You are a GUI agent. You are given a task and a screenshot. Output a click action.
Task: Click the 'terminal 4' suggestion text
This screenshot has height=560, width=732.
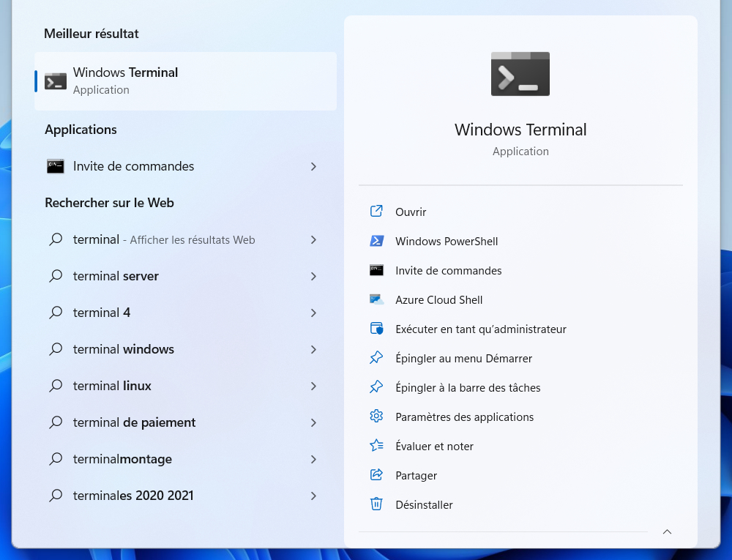click(x=101, y=312)
